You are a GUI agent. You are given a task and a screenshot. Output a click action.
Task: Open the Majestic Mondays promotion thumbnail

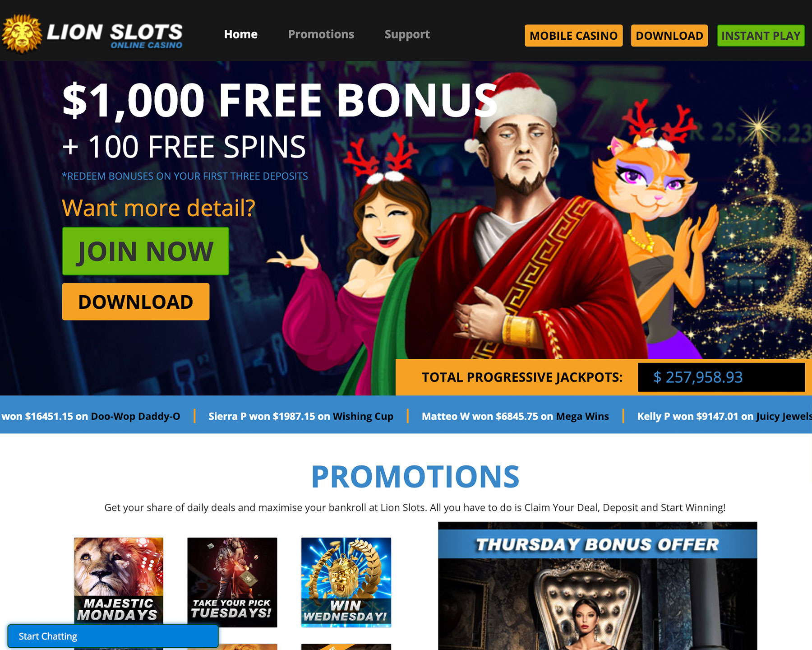(x=119, y=581)
